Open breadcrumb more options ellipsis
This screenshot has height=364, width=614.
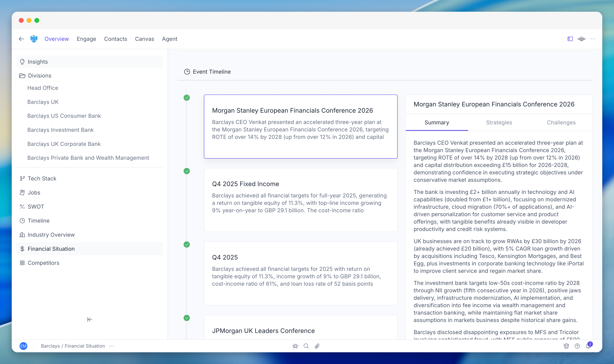(111, 346)
